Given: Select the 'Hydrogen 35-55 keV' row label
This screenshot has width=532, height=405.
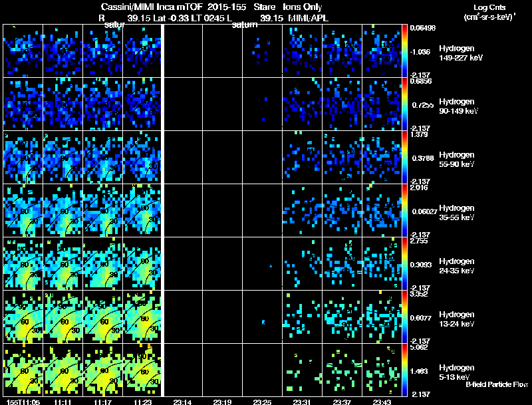Looking at the screenshot, I should point(457,213).
